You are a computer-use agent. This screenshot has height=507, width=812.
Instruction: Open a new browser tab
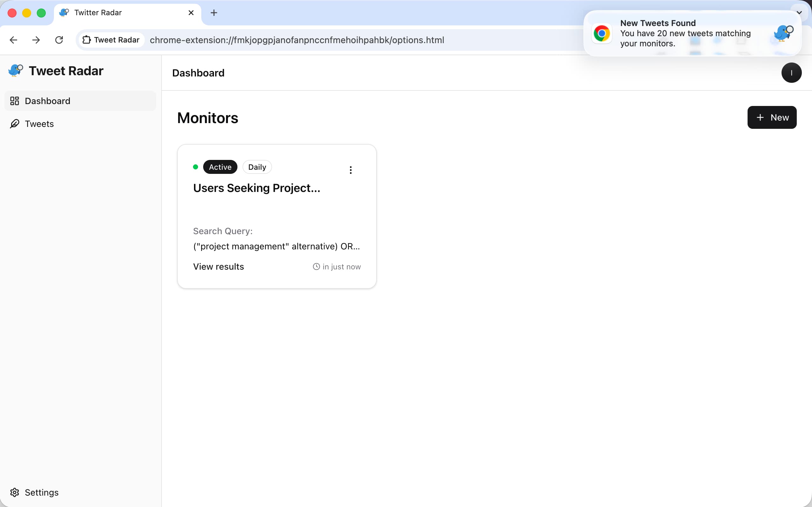(x=214, y=13)
